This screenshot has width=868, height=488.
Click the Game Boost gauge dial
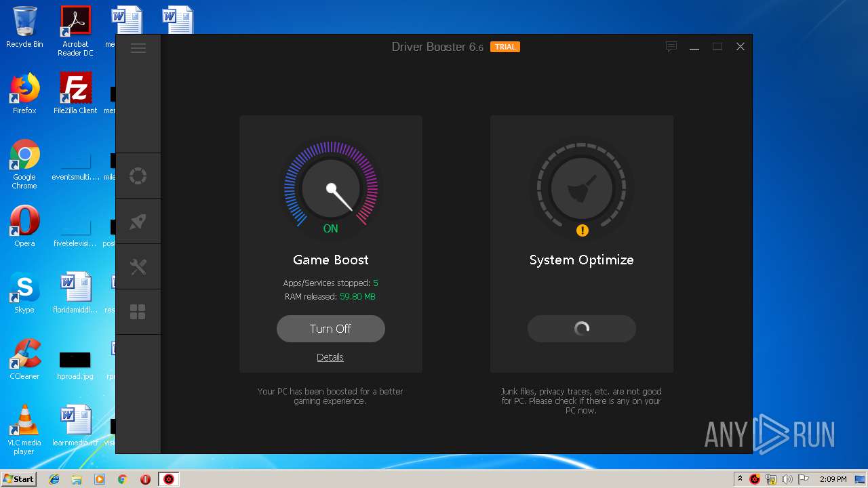tap(331, 189)
